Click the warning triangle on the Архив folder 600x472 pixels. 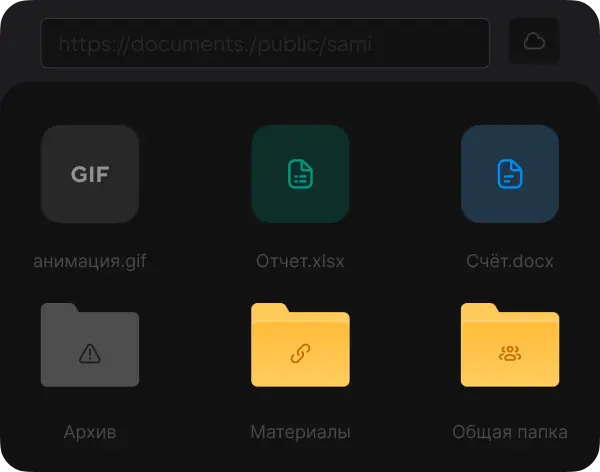tap(90, 352)
